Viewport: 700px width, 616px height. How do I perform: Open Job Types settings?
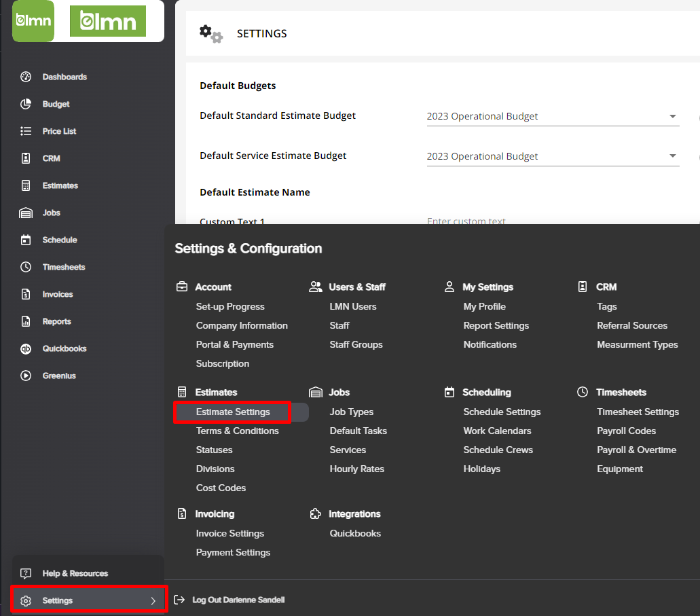351,412
